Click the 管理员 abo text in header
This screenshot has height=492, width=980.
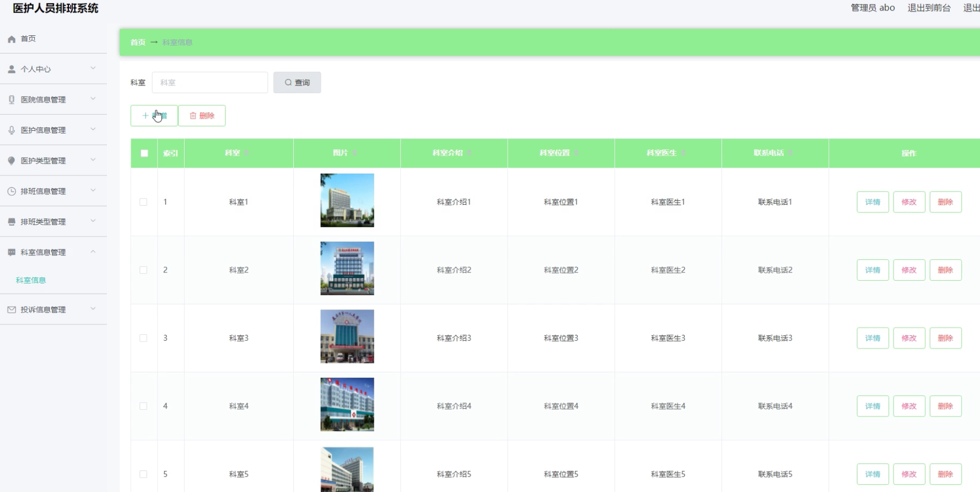coord(873,8)
